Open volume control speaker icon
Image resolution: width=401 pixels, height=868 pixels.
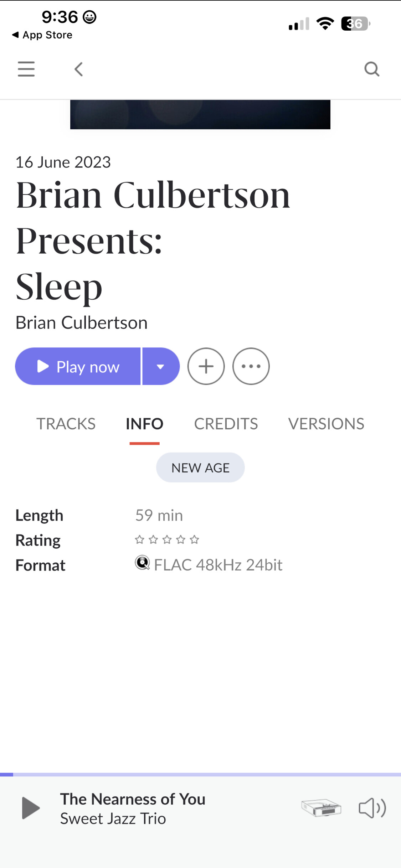coord(372,808)
